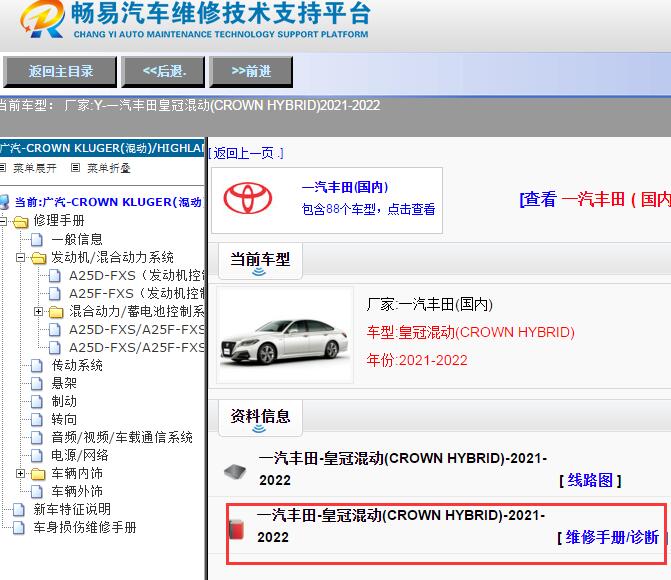The height and width of the screenshot is (580, 671).
Task: Open the 维修手册/诊断 link
Action: (612, 537)
